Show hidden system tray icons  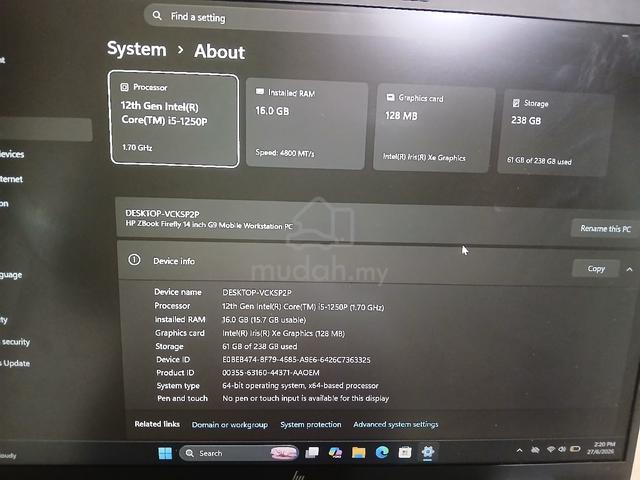[x=519, y=451]
